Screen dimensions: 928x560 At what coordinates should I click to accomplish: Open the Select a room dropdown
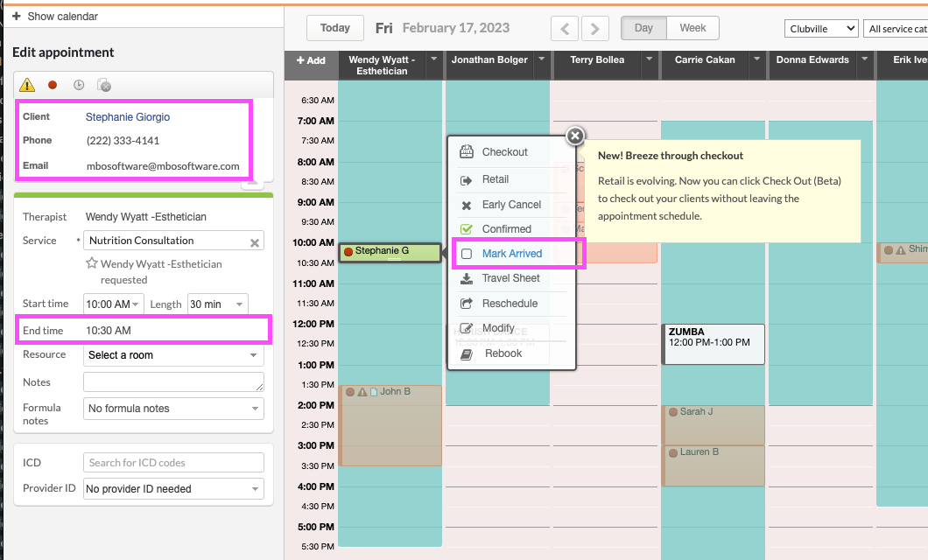point(173,354)
